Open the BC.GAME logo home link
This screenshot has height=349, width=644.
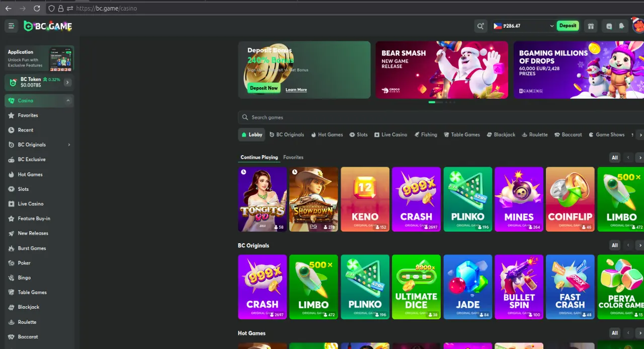pos(48,26)
